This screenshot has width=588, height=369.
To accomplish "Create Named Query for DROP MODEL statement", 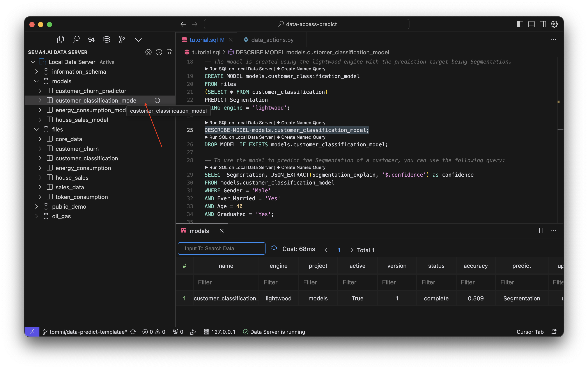I will (x=301, y=137).
